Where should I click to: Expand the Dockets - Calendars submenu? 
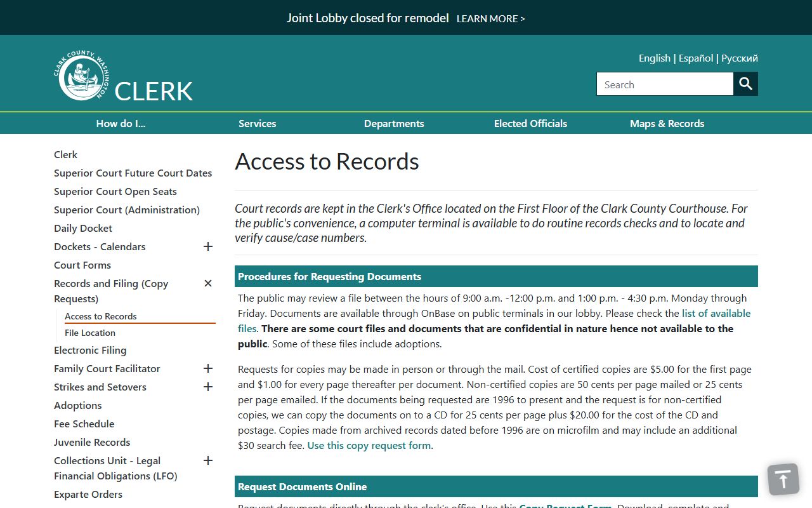pyautogui.click(x=208, y=246)
